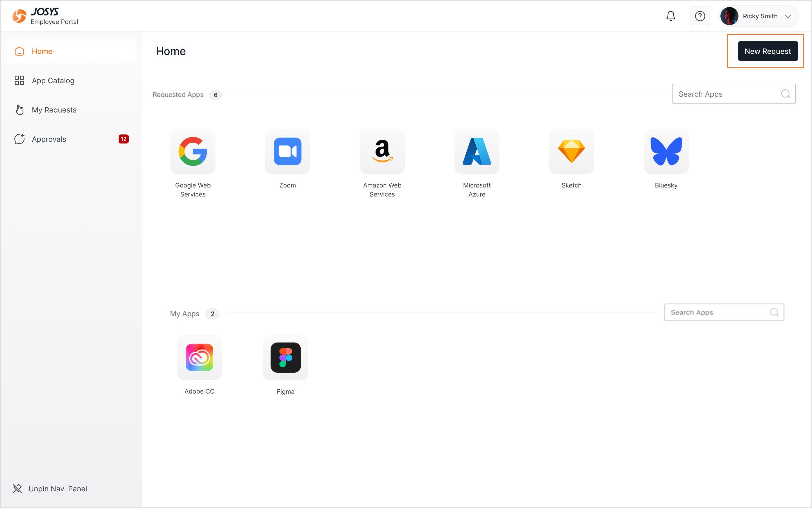Open the Zoom app icon
This screenshot has width=812, height=508.
287,152
